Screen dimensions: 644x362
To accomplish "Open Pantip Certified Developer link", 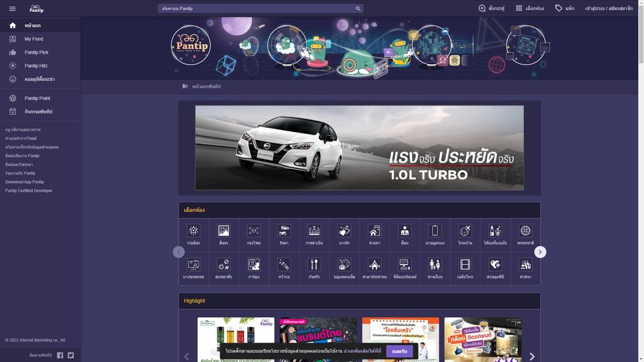I will (29, 190).
